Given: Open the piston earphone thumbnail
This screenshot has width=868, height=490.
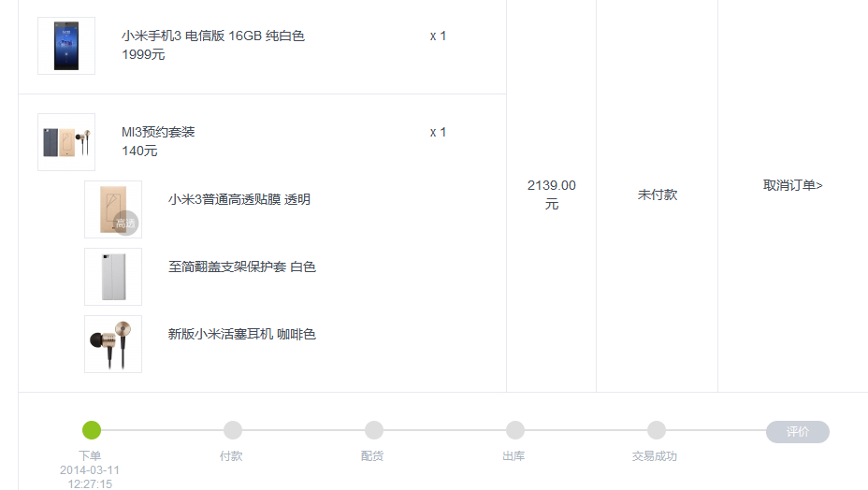Looking at the screenshot, I should [x=113, y=344].
